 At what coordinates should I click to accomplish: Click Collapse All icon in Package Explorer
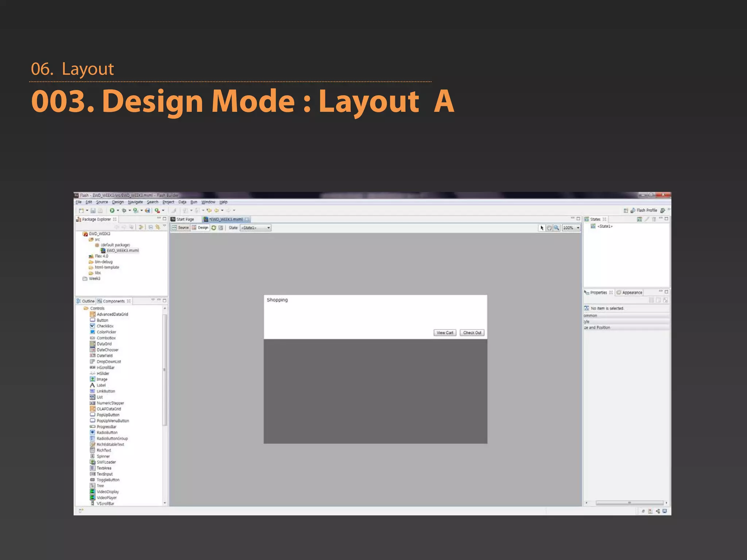151,227
